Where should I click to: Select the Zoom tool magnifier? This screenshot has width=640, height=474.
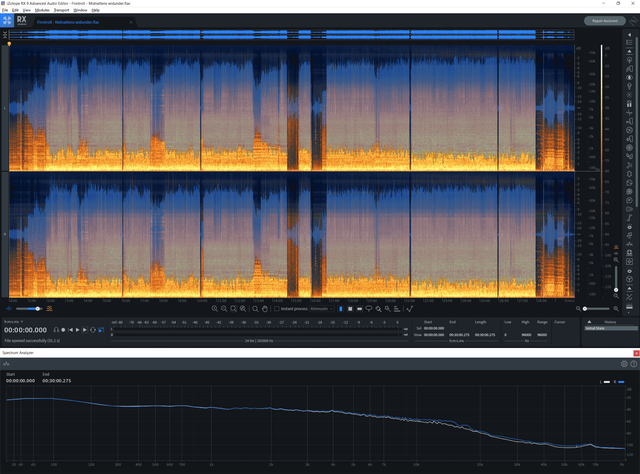255,309
